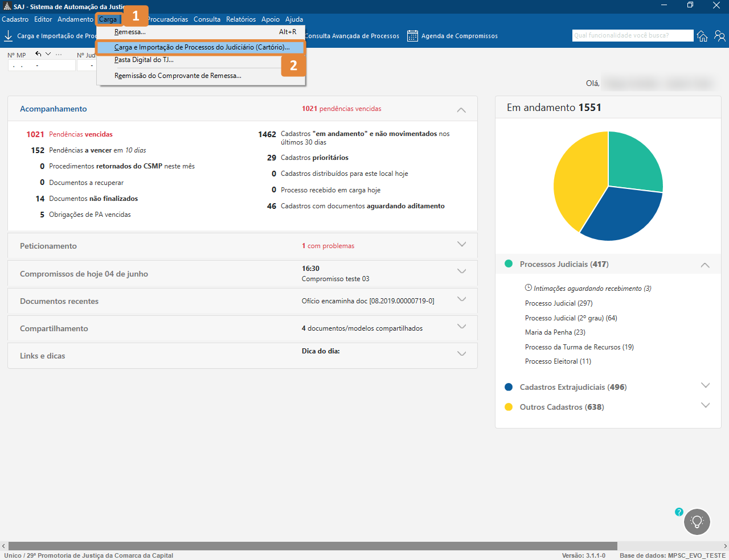Open Processo Judicial (2º grau) (64)
This screenshot has width=729, height=560.
pyautogui.click(x=571, y=318)
